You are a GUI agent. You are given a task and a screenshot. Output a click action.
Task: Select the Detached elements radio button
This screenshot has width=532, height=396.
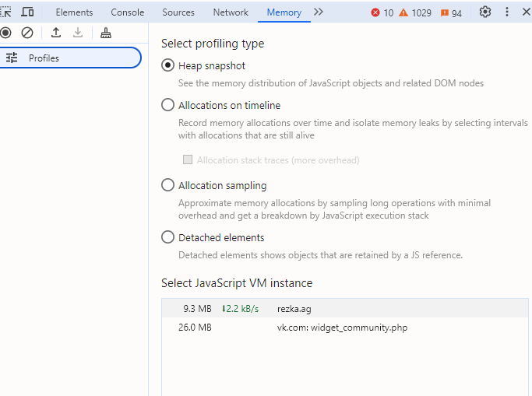(167, 237)
